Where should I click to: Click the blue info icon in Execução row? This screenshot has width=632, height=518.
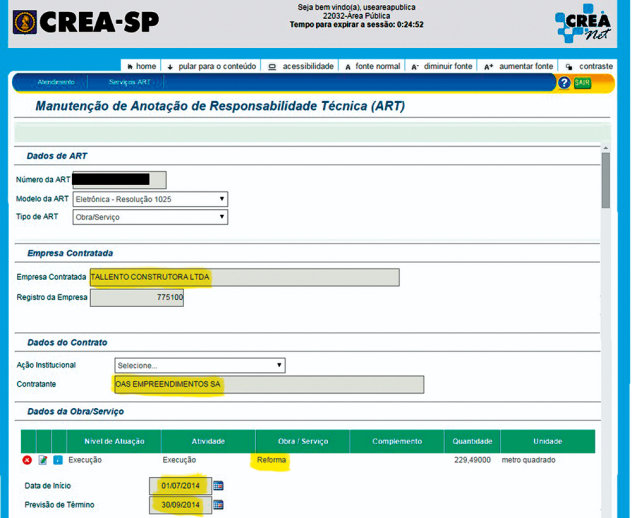coord(58,460)
